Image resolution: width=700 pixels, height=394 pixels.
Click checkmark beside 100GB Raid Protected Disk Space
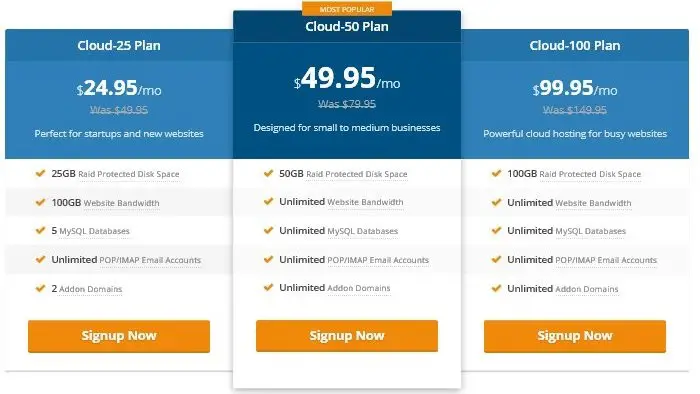coord(496,173)
